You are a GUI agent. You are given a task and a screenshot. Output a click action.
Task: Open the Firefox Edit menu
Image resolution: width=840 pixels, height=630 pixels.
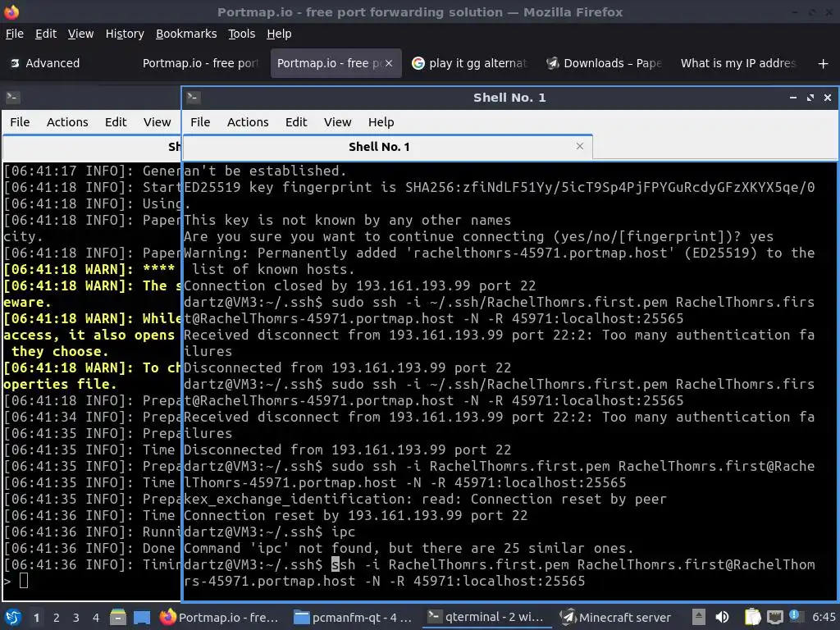pyautogui.click(x=46, y=34)
